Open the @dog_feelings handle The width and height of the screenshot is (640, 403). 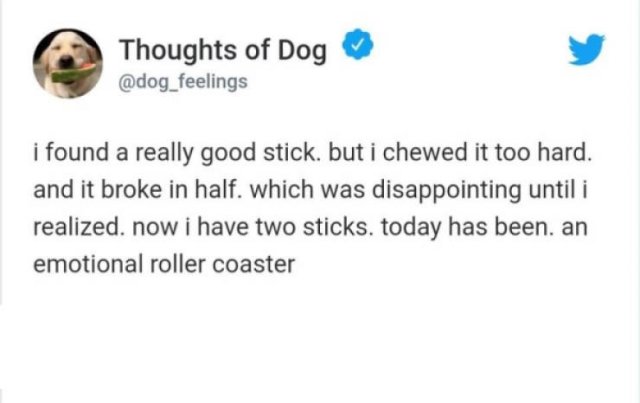pyautogui.click(x=182, y=79)
